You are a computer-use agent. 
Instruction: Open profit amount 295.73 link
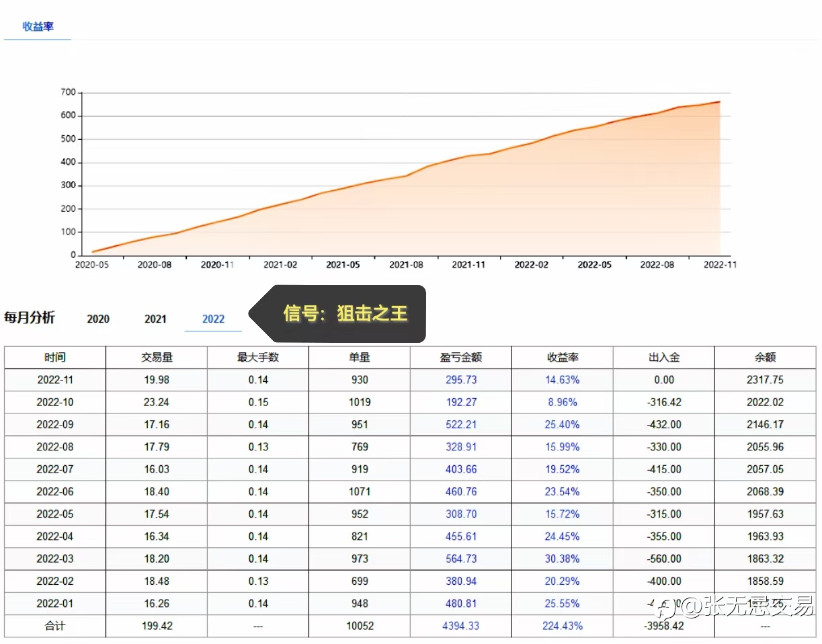click(x=461, y=380)
